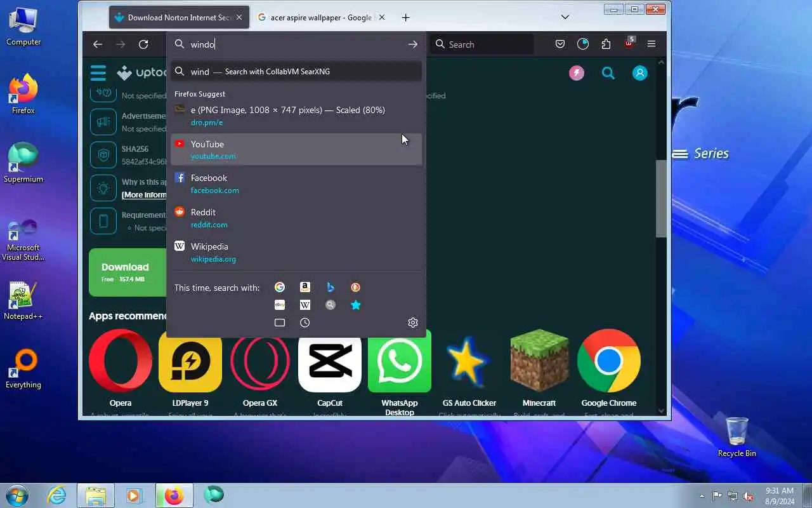Select the Notepad++ desktop icon
The width and height of the screenshot is (812, 508).
(23, 301)
